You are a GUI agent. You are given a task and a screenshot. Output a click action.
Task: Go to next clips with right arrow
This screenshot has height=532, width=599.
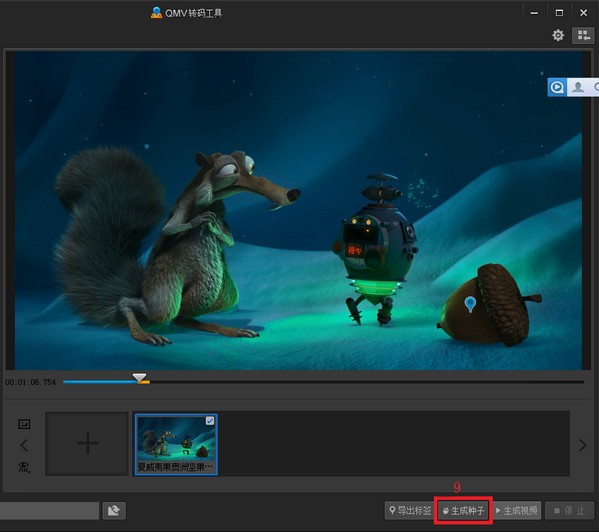[583, 445]
